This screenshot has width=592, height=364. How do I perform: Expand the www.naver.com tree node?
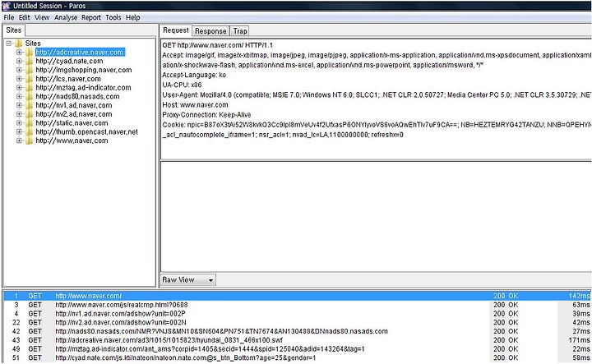coord(19,141)
